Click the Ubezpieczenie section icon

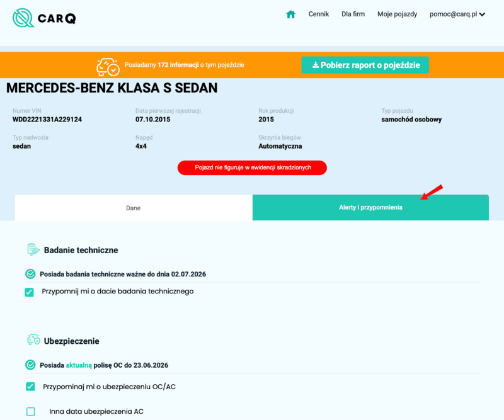point(33,339)
